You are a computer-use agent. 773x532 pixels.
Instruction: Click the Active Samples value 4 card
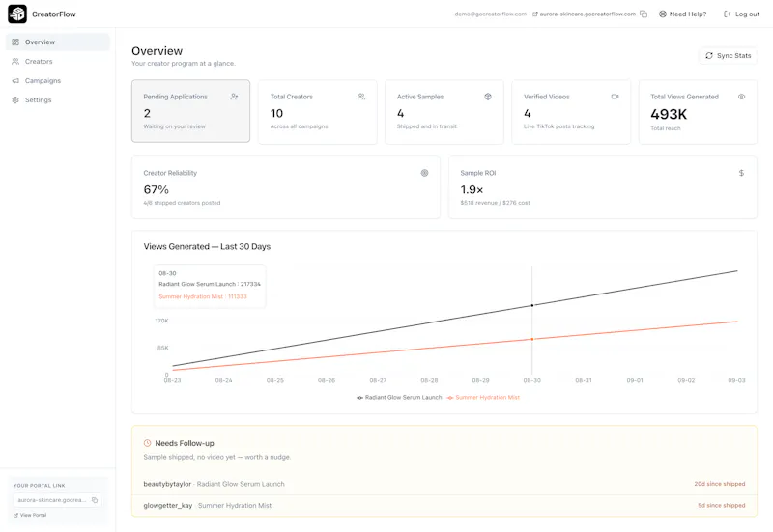point(444,112)
